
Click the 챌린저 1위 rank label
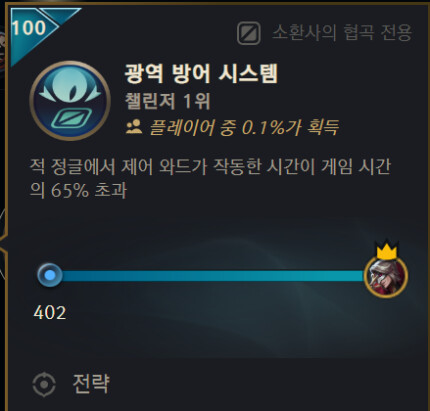pos(168,101)
